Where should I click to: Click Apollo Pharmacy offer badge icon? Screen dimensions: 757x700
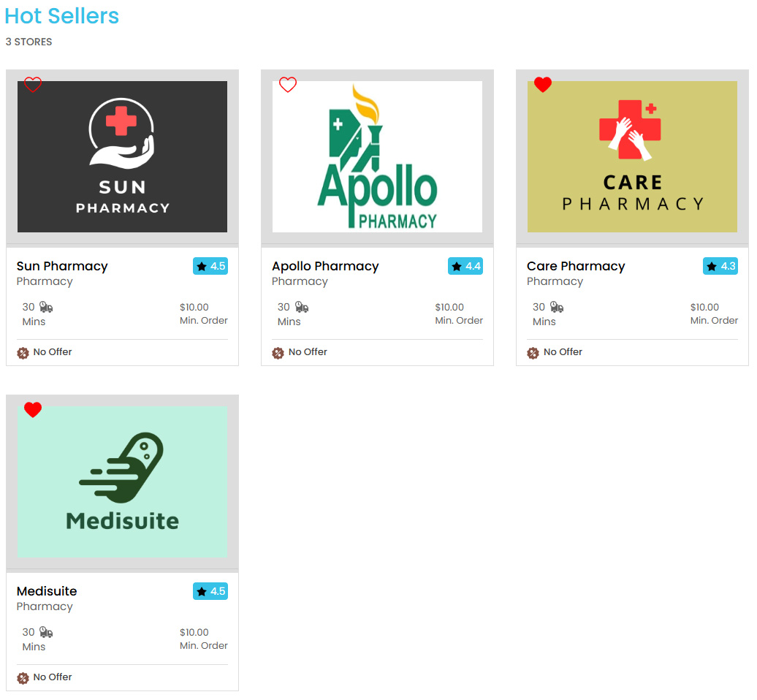[x=278, y=353]
